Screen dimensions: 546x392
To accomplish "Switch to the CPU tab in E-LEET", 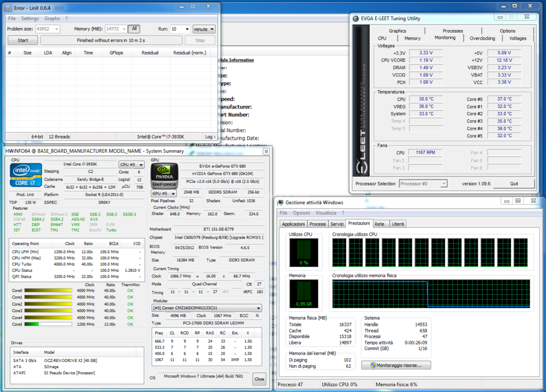I will coord(382,38).
